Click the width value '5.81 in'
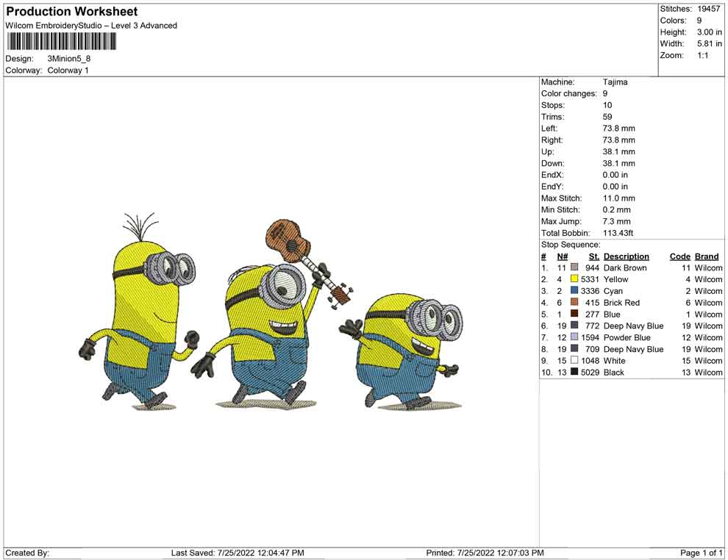 coord(710,43)
